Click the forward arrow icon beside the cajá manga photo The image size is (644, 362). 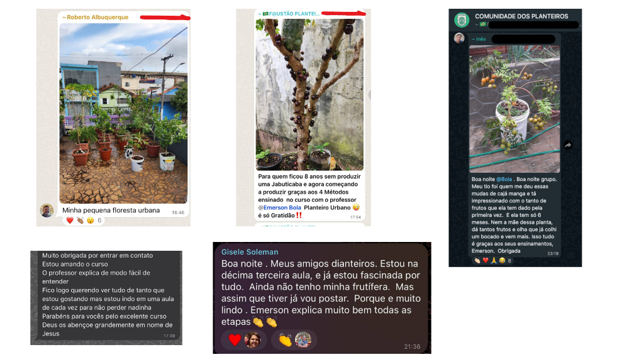coord(568,145)
